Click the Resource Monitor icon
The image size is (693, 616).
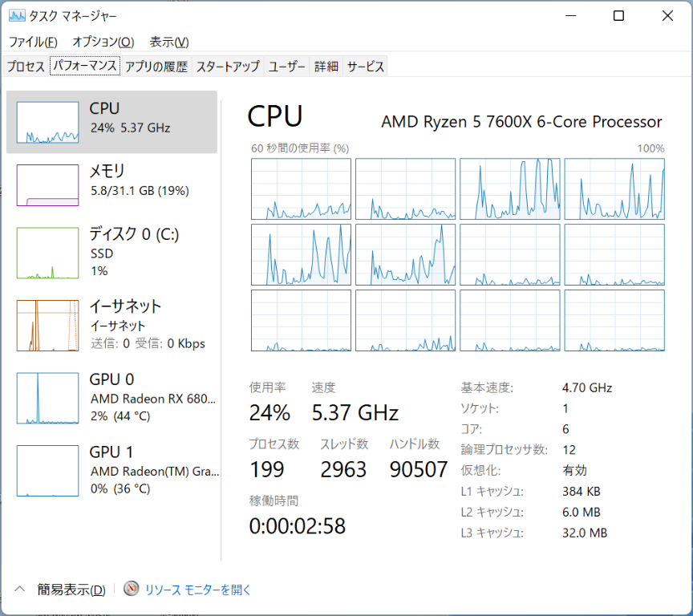[132, 590]
